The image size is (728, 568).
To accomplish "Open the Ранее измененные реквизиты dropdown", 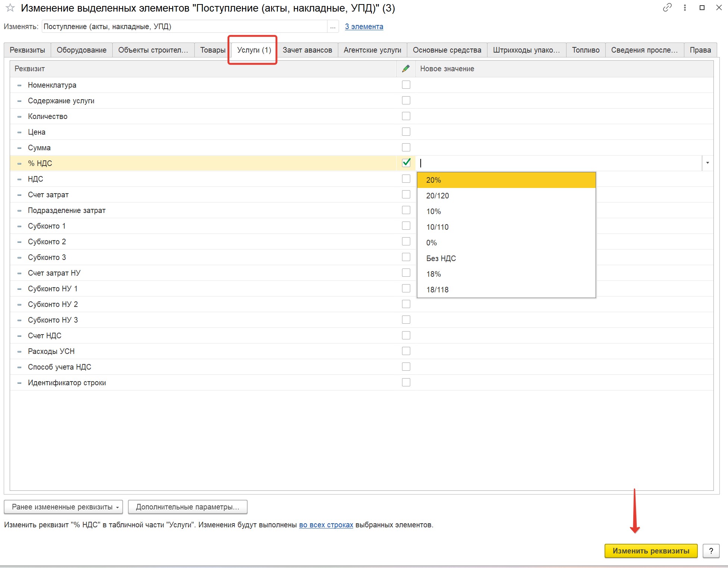I will pos(63,507).
